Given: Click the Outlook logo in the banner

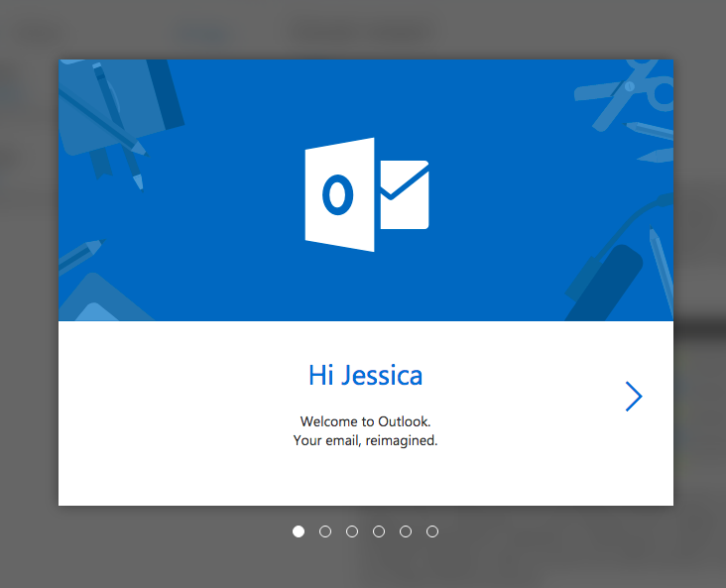Looking at the screenshot, I should [367, 194].
